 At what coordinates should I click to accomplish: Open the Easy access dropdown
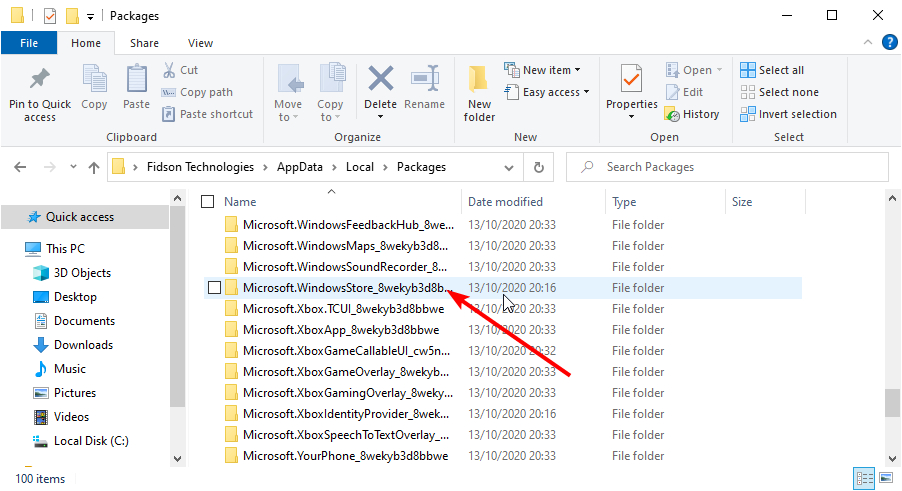[x=547, y=92]
